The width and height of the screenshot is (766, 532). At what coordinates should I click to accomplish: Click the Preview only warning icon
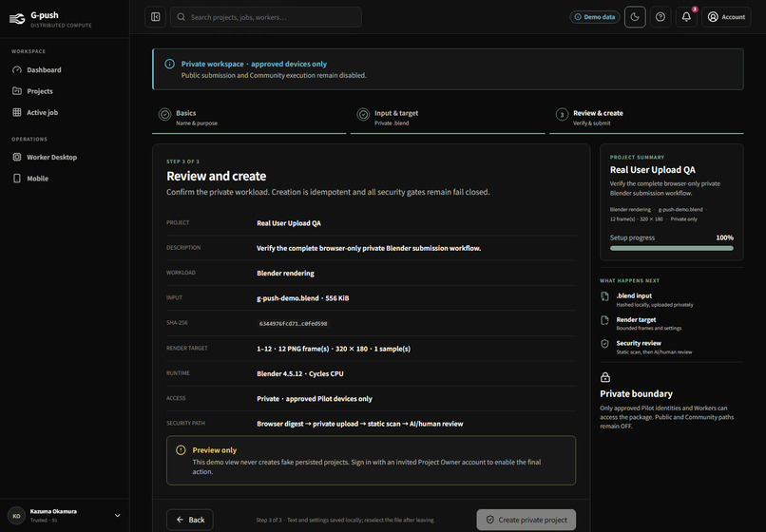tap(181, 450)
